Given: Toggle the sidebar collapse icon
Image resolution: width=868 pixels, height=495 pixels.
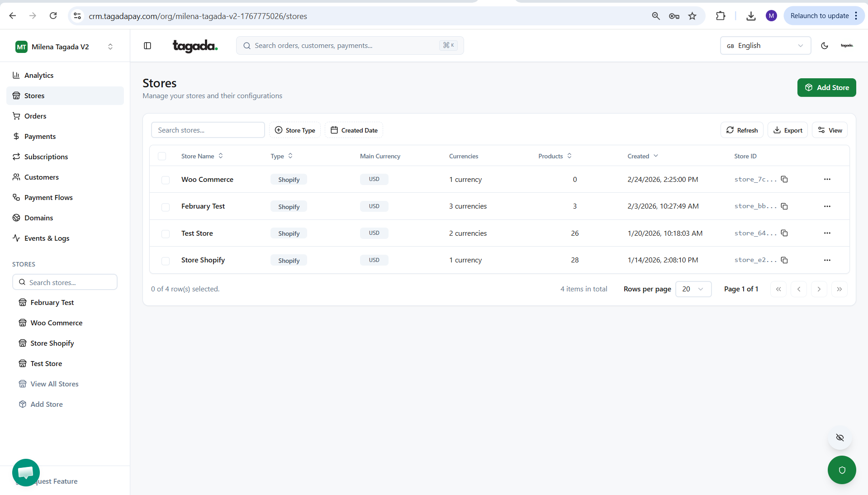Looking at the screenshot, I should [147, 46].
